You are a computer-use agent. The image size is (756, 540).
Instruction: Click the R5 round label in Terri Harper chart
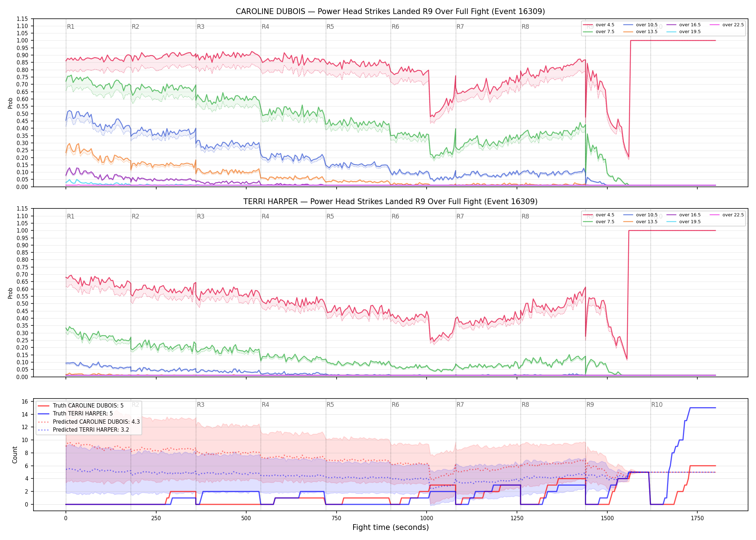330,216
